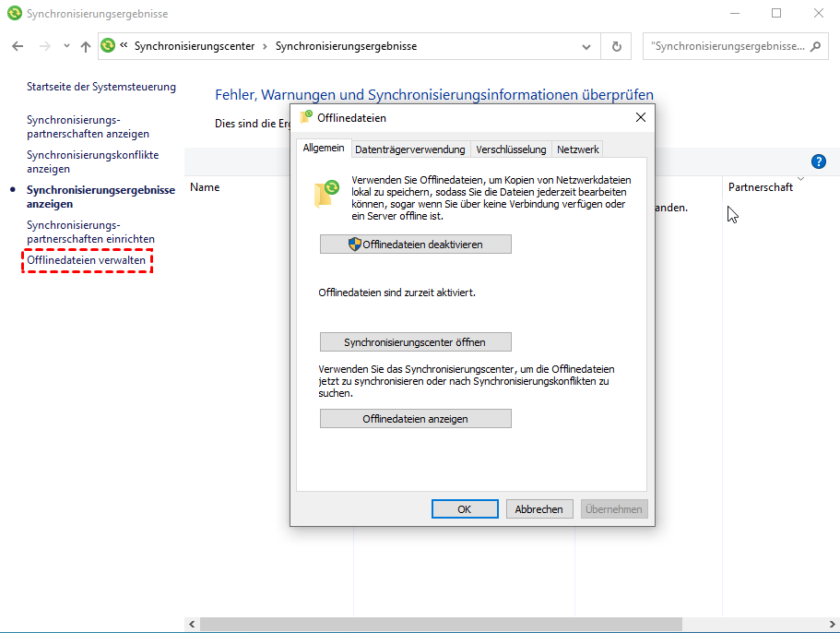The image size is (840, 633).
Task: Click the offline files folder icon in dialog
Action: (x=326, y=194)
